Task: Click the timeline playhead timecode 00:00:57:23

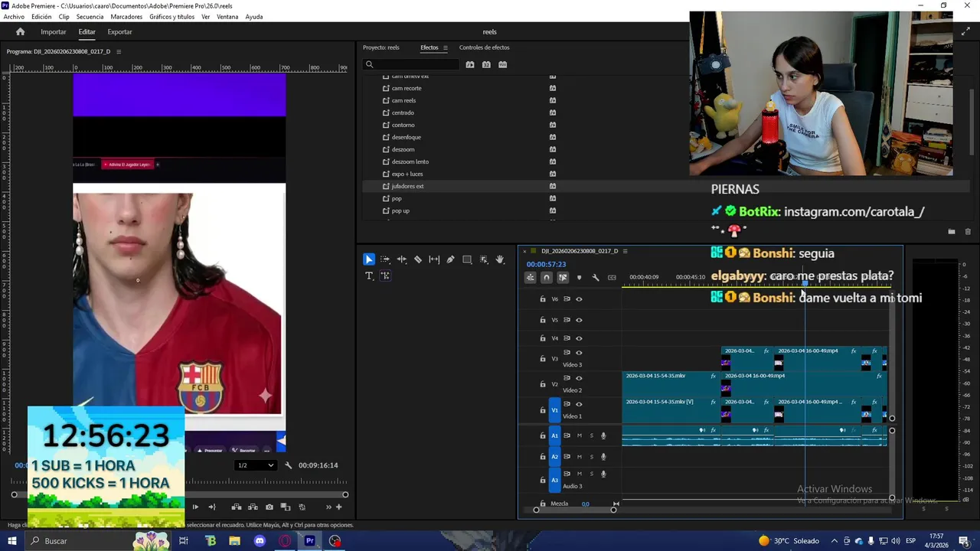Action: coord(546,264)
